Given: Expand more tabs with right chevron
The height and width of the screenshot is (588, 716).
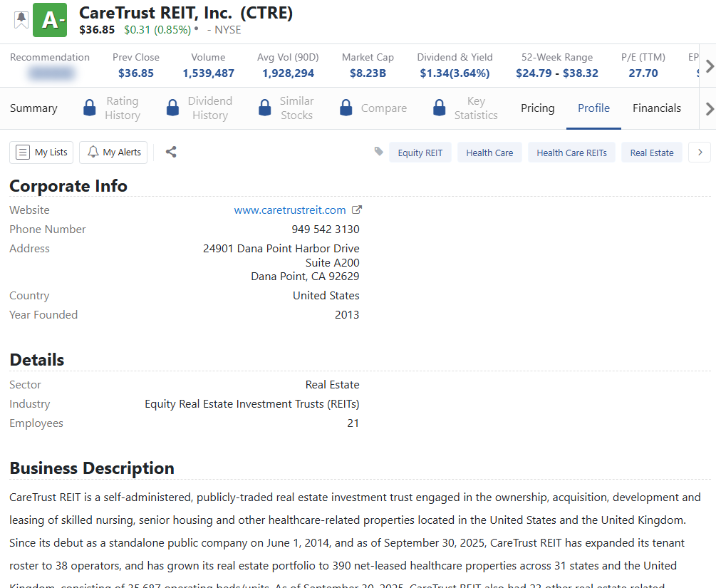Looking at the screenshot, I should pyautogui.click(x=708, y=108).
